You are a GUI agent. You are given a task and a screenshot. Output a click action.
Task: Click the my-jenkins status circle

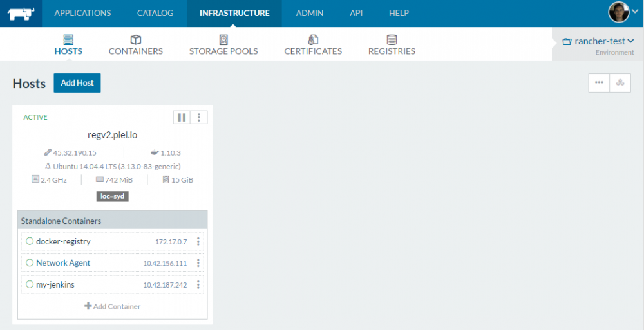(30, 284)
